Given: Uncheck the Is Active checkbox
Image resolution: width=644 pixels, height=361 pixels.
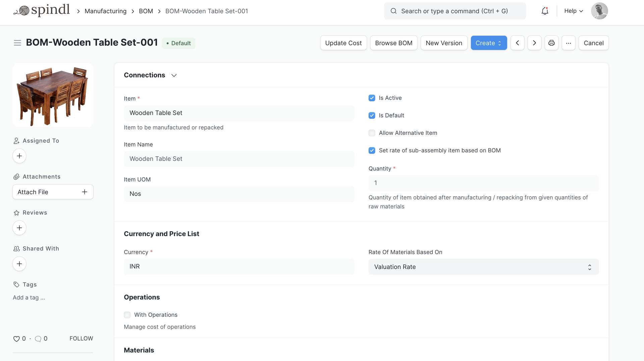Looking at the screenshot, I should pyautogui.click(x=372, y=98).
